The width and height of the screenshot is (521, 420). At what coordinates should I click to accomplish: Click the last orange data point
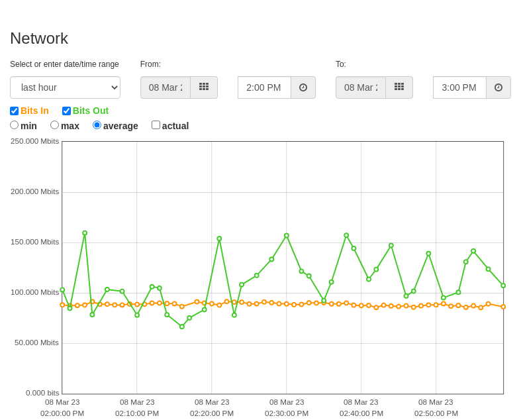503,307
